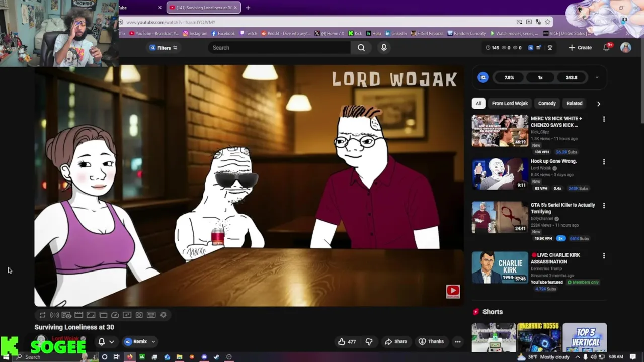Expand the Remix dropdown arrow
Screen dimensions: 644x362
pyautogui.click(x=153, y=342)
